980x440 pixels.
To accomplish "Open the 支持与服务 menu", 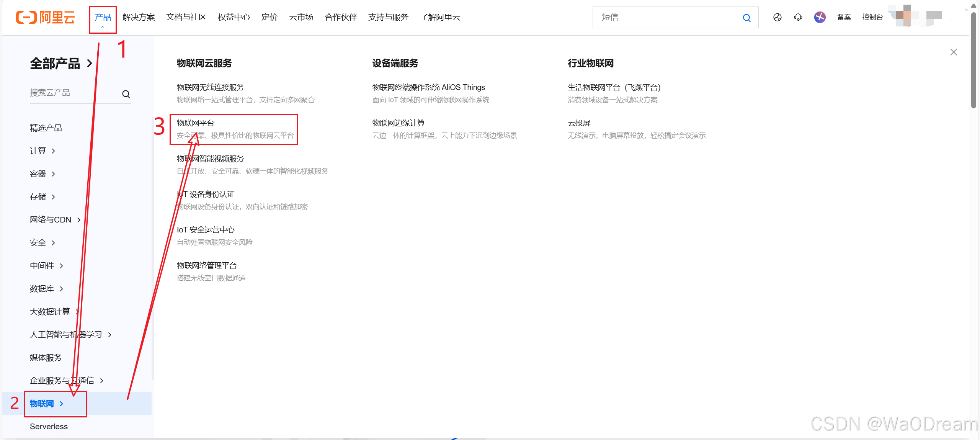I will pyautogui.click(x=389, y=17).
